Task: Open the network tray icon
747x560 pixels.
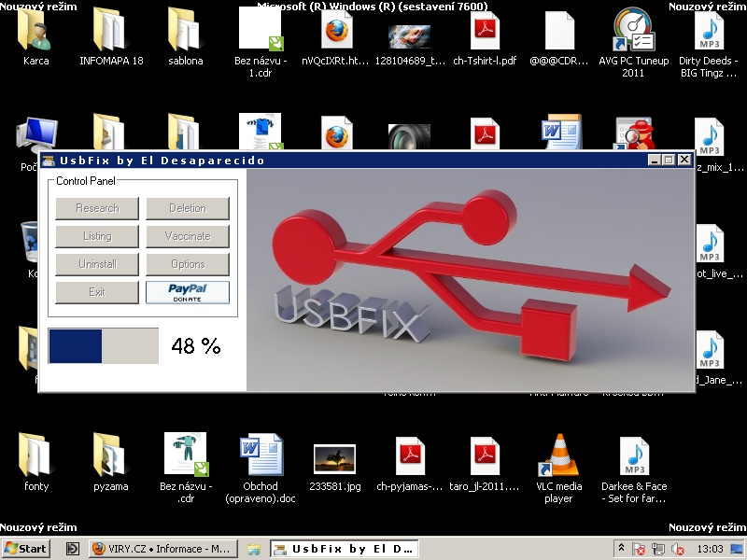Action: [x=658, y=549]
